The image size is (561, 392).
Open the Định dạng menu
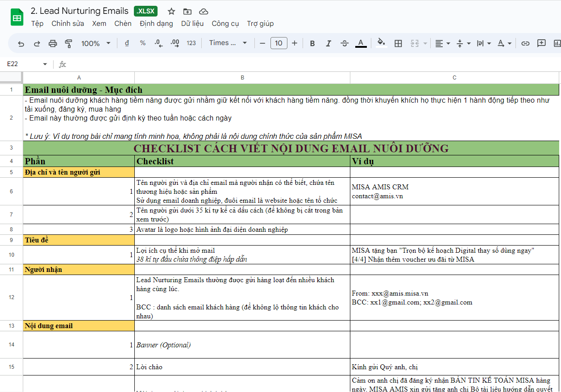(156, 24)
